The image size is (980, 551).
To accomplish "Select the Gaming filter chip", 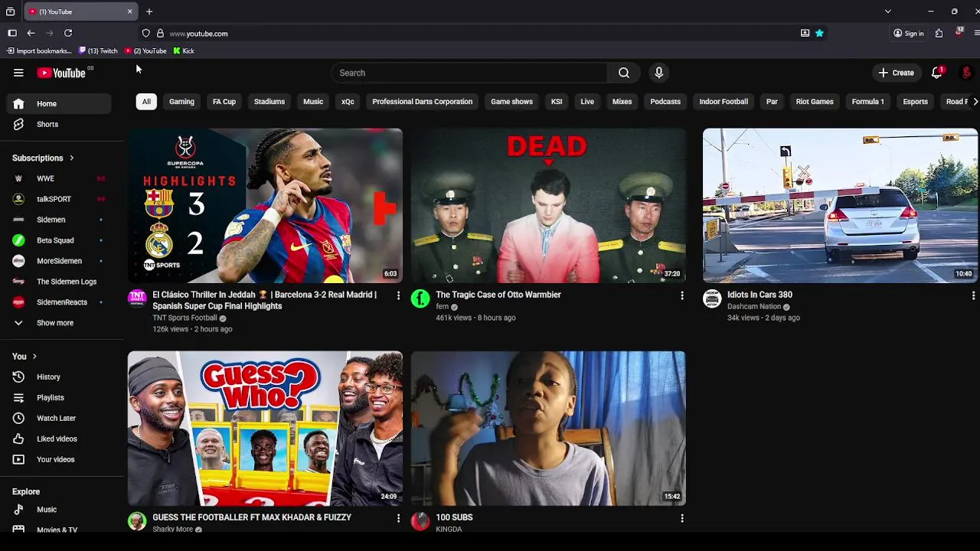I will 181,102.
